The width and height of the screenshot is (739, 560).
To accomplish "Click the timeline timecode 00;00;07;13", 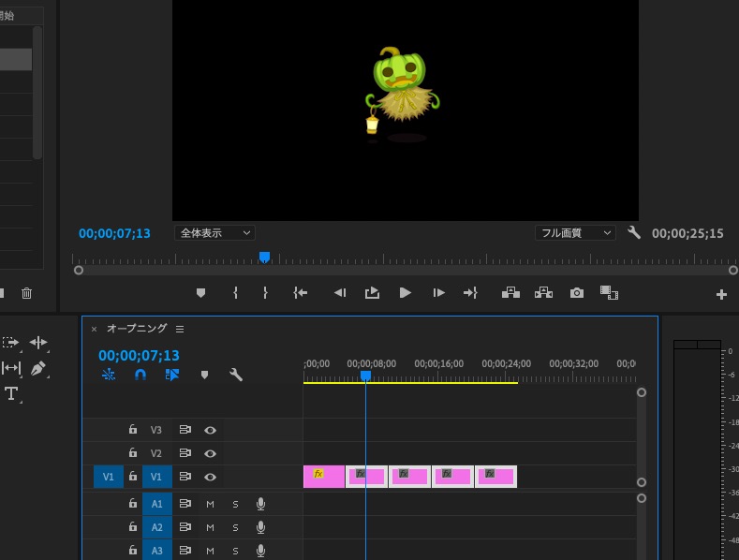I will (139, 356).
